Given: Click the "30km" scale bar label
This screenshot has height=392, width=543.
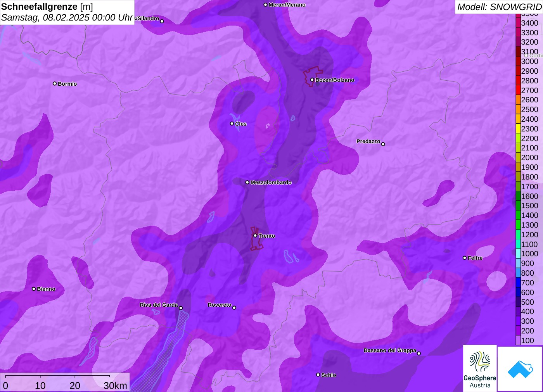Looking at the screenshot, I should pos(115,385).
